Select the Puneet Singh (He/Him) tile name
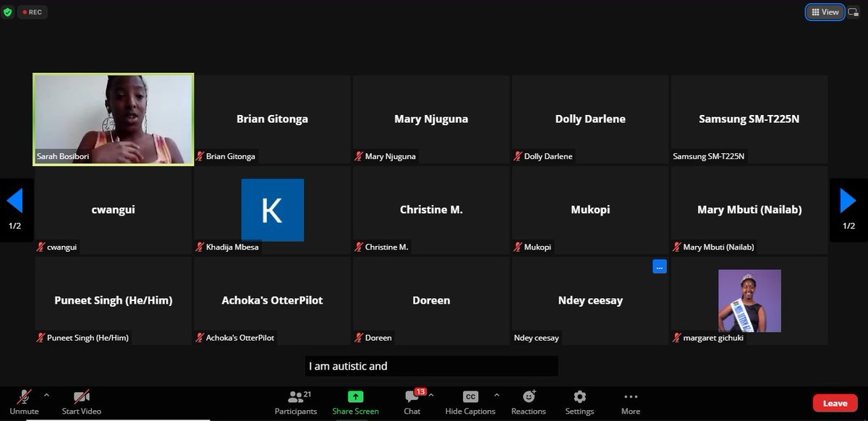The image size is (868, 421). click(114, 300)
